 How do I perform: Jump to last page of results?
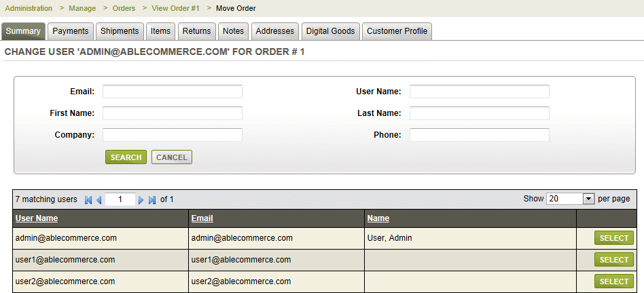152,200
